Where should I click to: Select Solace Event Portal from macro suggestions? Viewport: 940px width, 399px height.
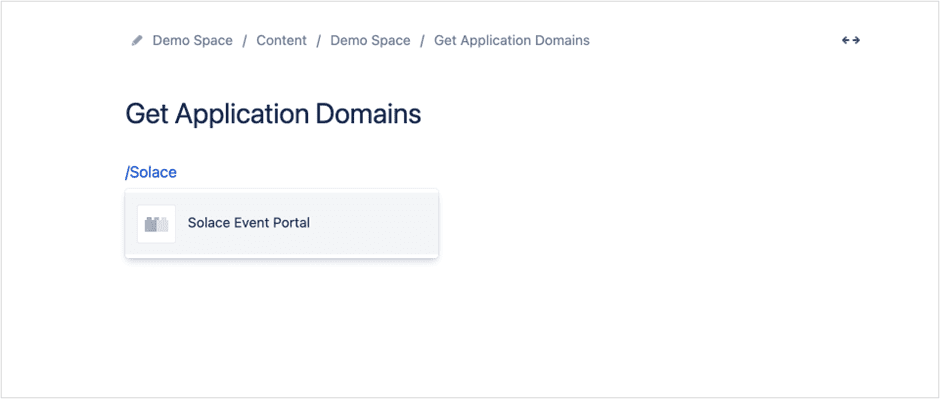[282, 223]
